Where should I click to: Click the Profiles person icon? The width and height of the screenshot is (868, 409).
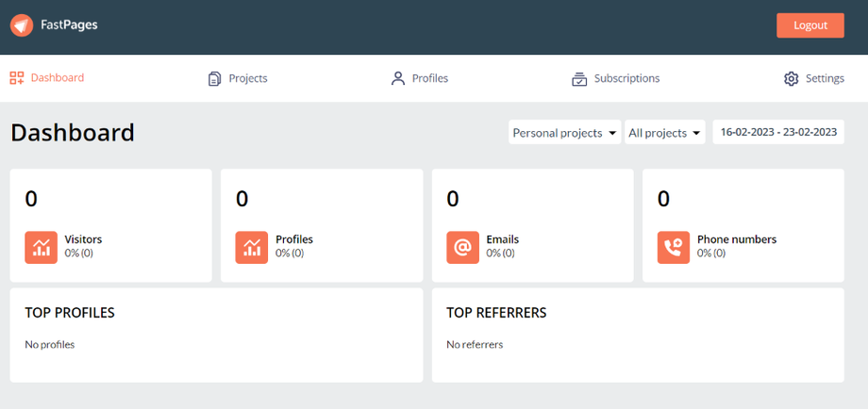point(398,79)
